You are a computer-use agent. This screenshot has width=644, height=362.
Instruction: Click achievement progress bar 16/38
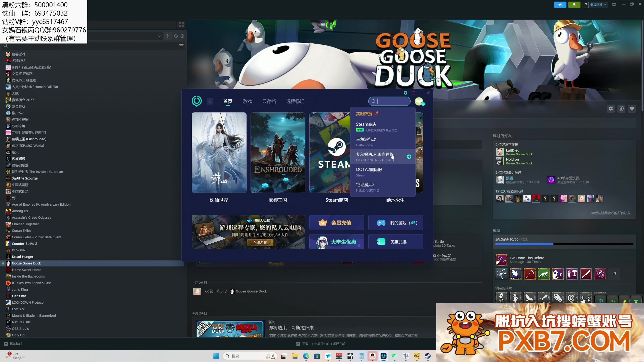[564, 244]
